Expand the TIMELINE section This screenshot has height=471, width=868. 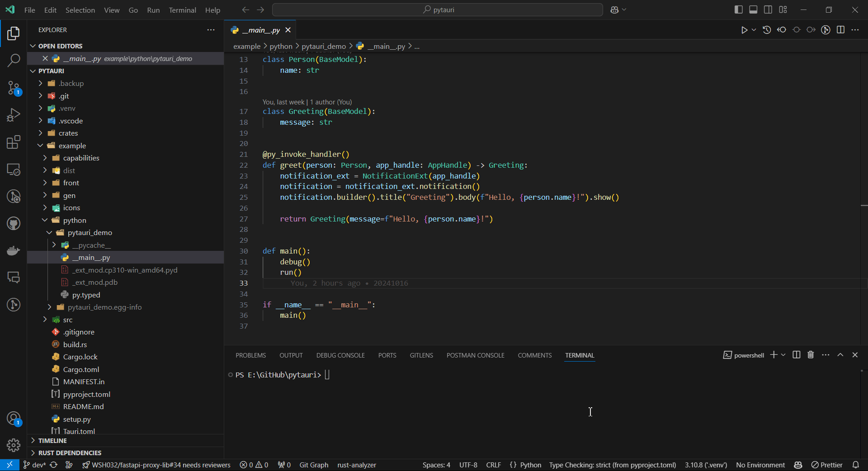tap(52, 440)
